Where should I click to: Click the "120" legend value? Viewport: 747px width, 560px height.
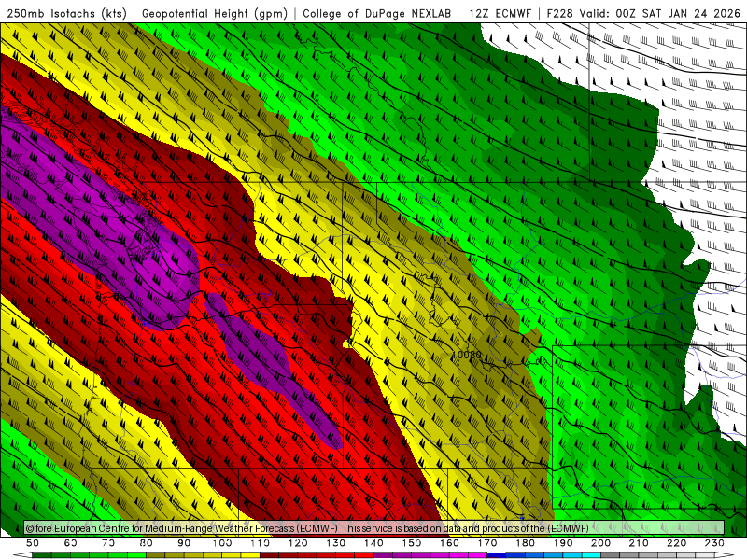[298, 543]
